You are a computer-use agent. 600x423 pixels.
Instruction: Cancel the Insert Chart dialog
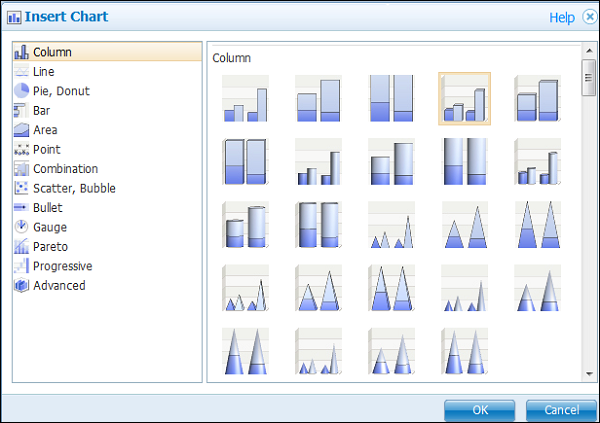(x=561, y=410)
